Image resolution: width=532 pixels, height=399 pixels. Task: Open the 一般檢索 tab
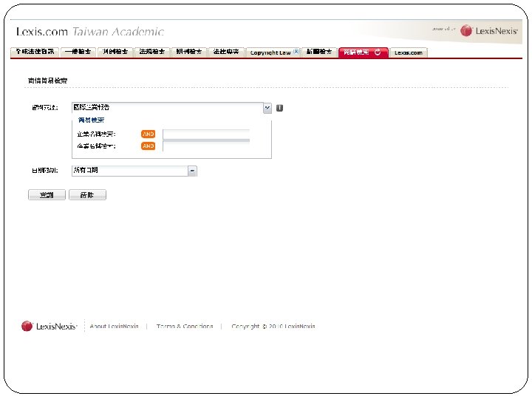pos(78,52)
